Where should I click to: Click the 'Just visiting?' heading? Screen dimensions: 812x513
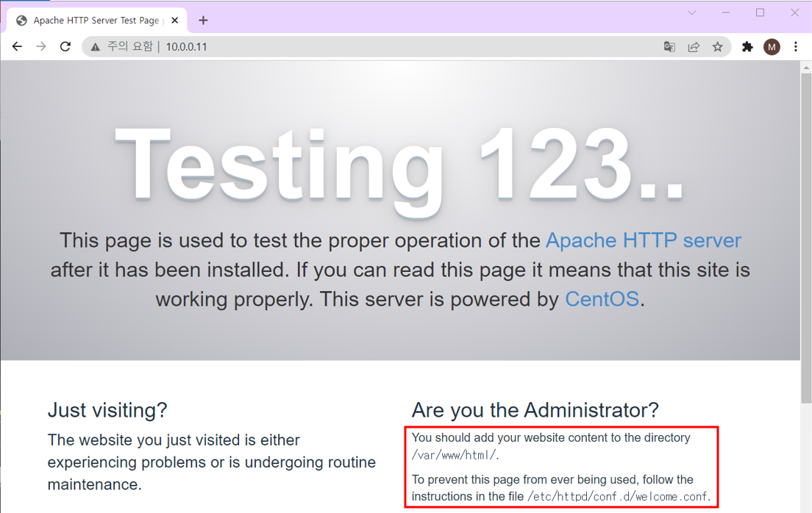tap(107, 410)
